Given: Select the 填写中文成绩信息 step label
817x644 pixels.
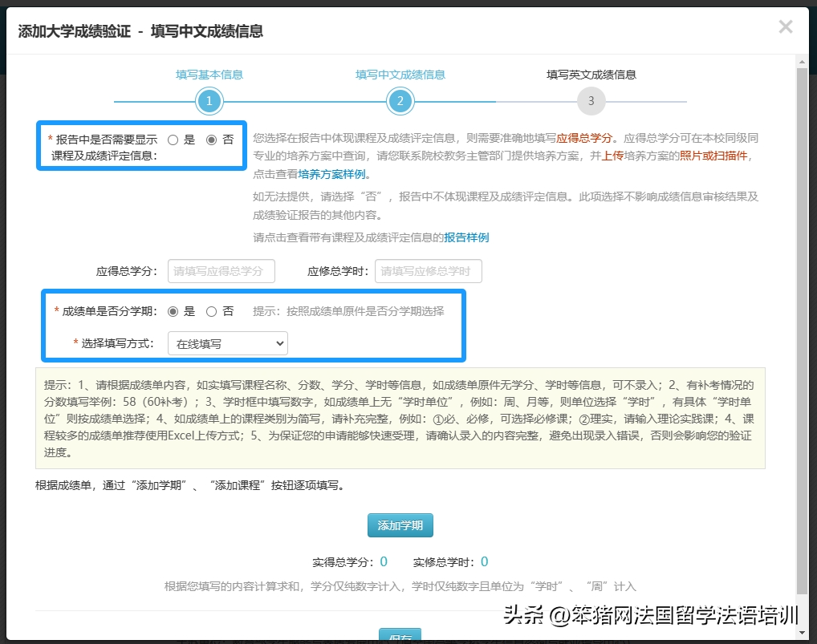Looking at the screenshot, I should coord(400,75).
